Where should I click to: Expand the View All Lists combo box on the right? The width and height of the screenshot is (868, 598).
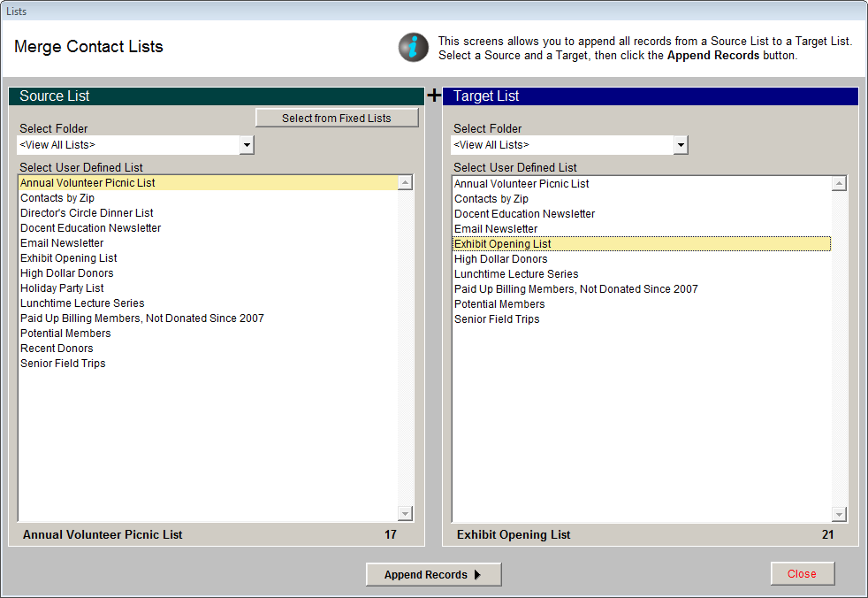pos(681,145)
